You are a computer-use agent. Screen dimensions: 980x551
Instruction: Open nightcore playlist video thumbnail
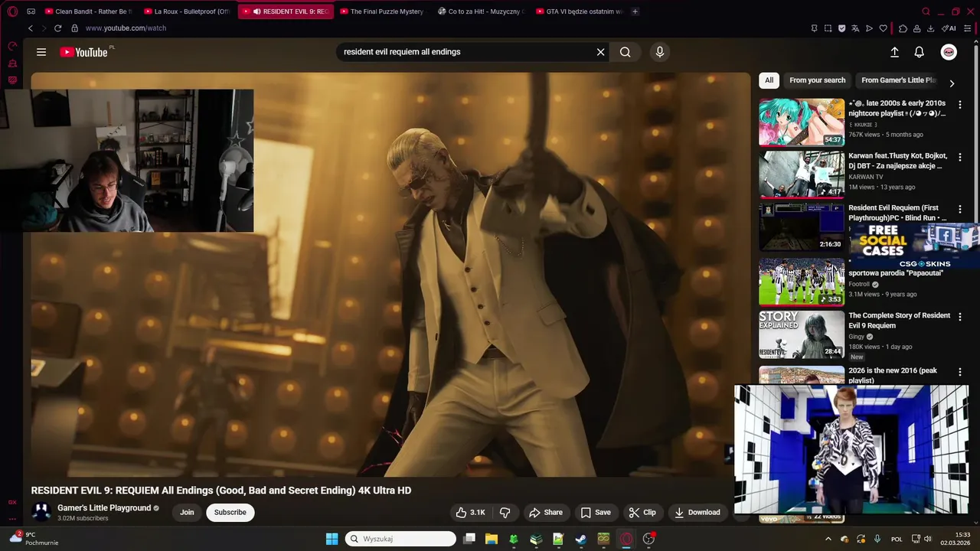click(x=802, y=122)
